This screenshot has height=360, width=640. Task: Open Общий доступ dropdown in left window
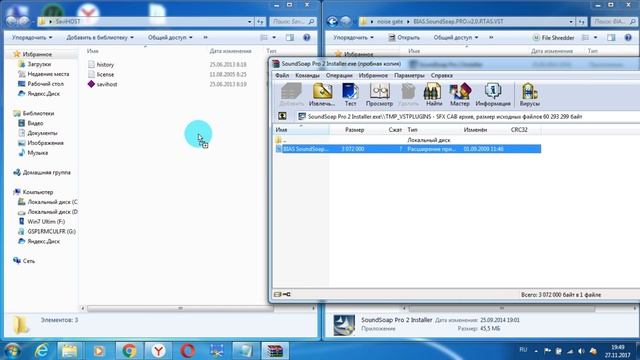pos(170,38)
